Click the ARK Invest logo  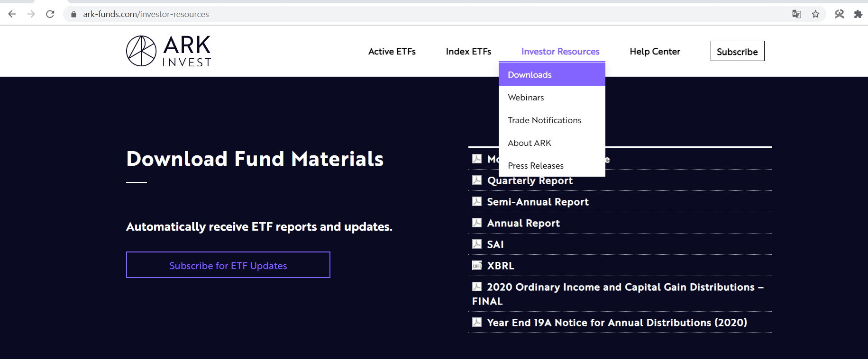169,51
